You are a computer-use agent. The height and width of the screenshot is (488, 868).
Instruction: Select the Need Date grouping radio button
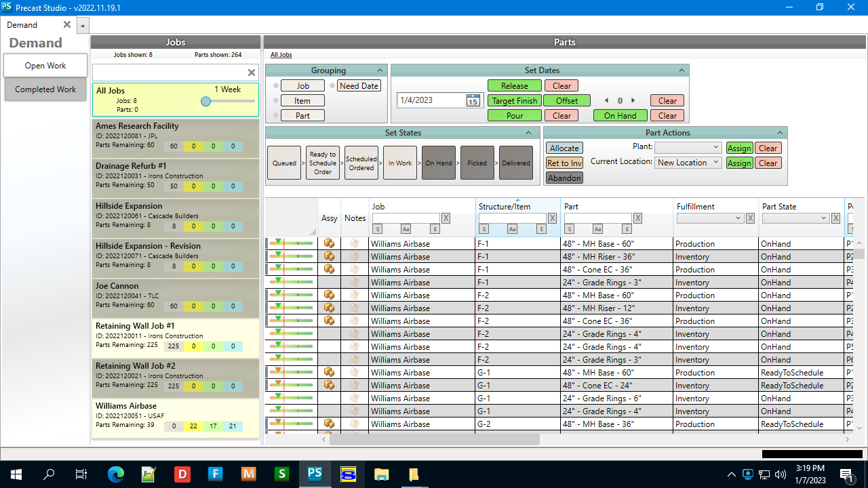pyautogui.click(x=332, y=86)
